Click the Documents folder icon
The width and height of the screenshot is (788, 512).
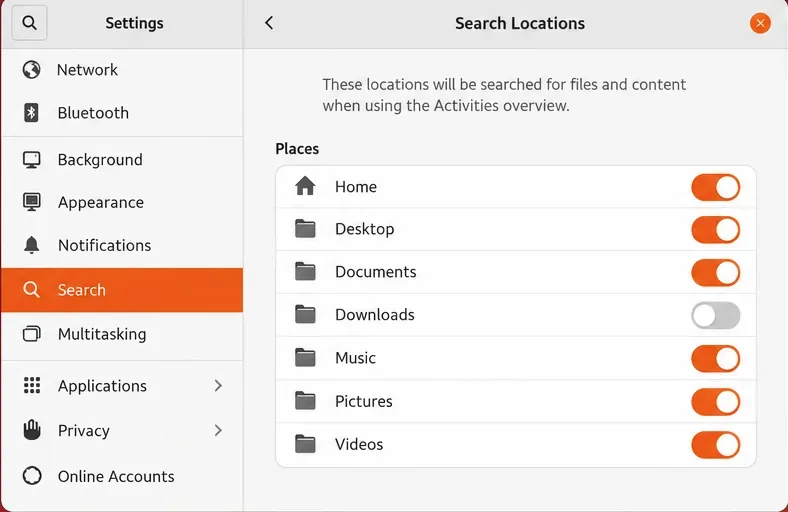[x=305, y=271]
